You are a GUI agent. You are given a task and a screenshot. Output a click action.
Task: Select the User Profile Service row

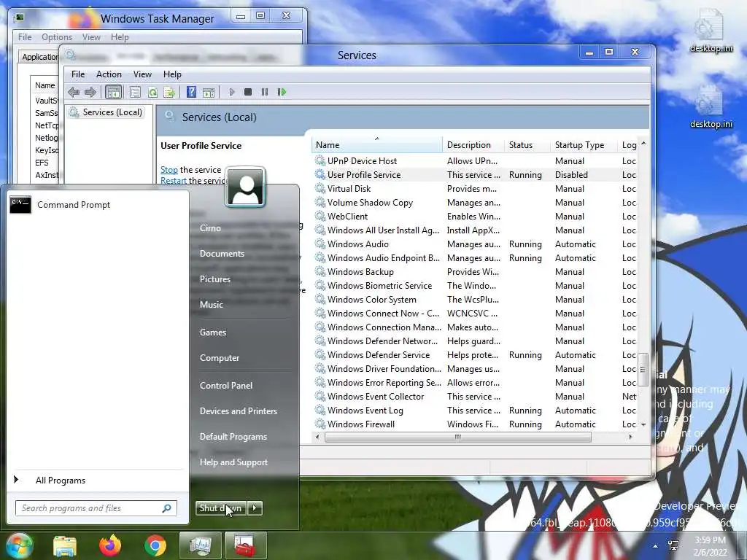pyautogui.click(x=475, y=175)
